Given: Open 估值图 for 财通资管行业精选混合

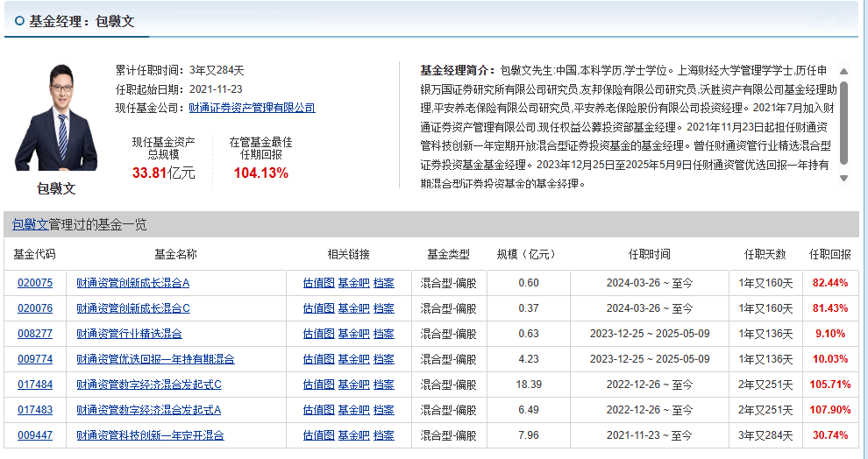Looking at the screenshot, I should click(x=319, y=334).
